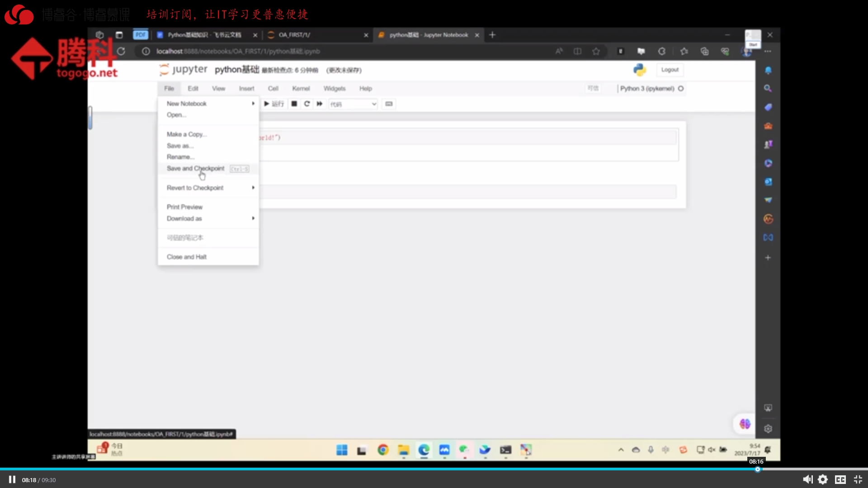Reload the page with refresh icon

click(x=121, y=51)
